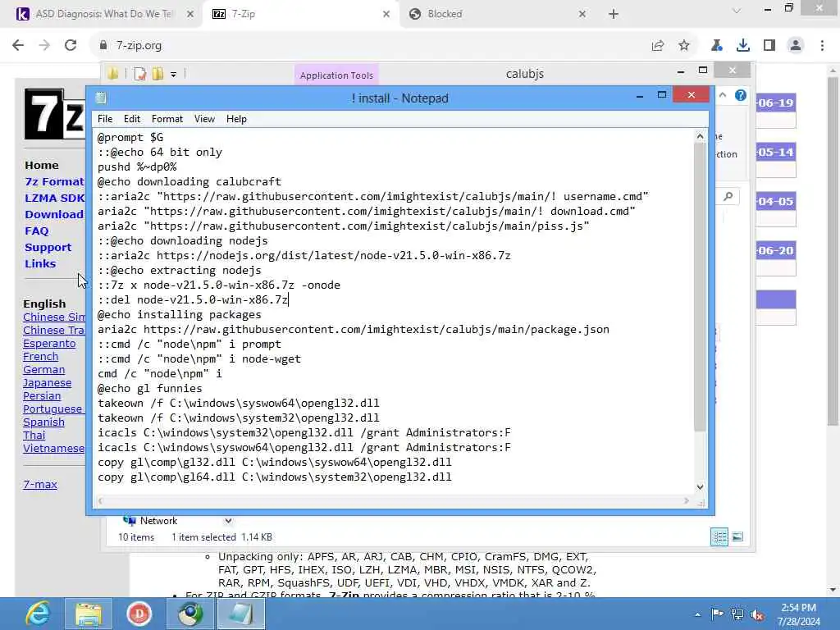The height and width of the screenshot is (630, 840).
Task: Collapse the Explorer ribbon chevron
Action: point(723,95)
